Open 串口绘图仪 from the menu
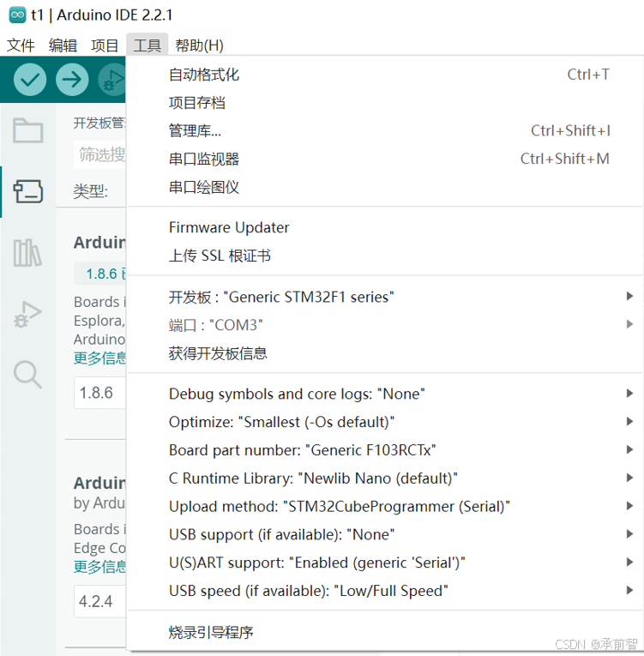The image size is (644, 656). 385,187
